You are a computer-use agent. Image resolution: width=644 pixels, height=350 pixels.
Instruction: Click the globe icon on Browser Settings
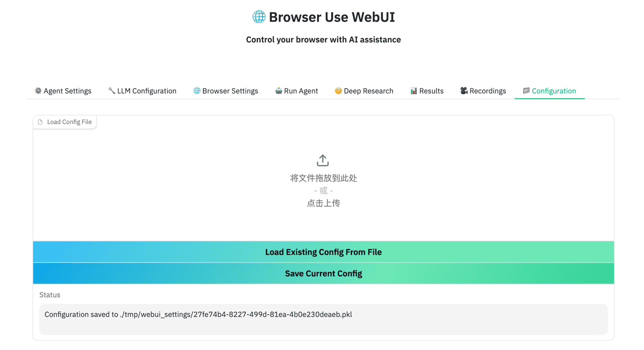[197, 91]
